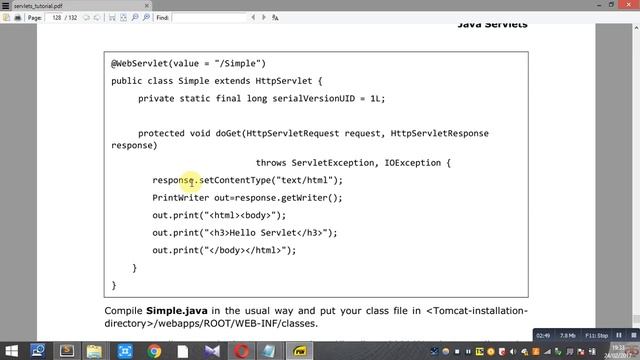This screenshot has width=640, height=360.
Task: Click the fit width view icon
Action: (x=112, y=18)
